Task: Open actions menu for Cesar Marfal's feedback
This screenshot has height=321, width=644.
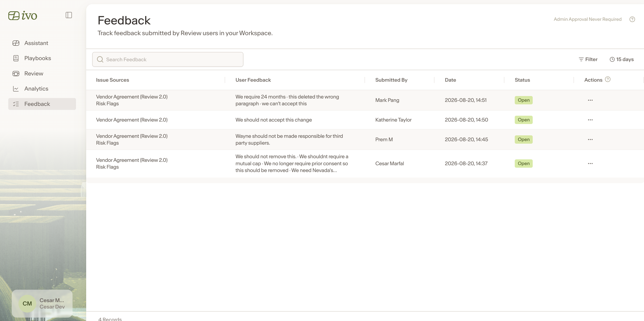Action: pyautogui.click(x=590, y=163)
